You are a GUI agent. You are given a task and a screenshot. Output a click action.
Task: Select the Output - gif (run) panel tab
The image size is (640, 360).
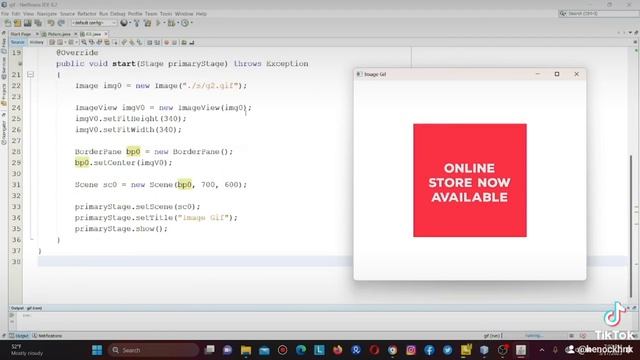(27, 308)
